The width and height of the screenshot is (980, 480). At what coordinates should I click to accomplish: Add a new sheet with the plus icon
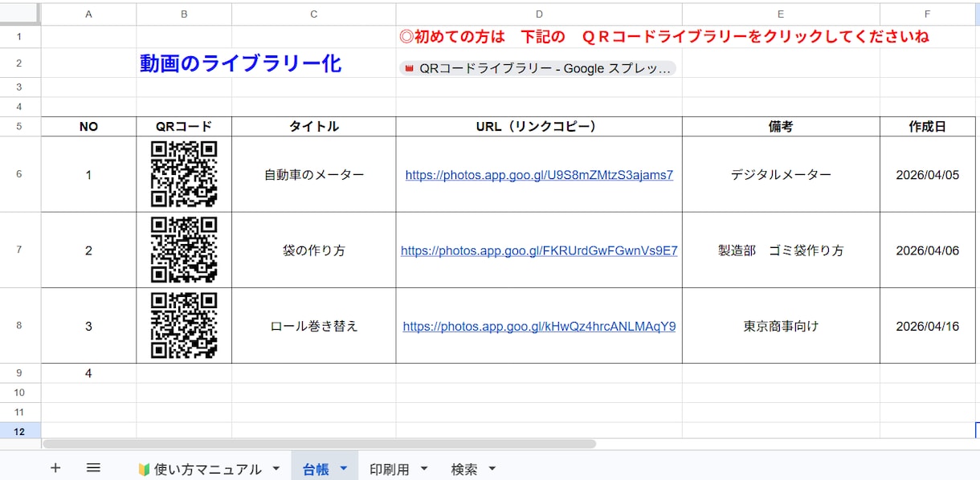(x=55, y=468)
